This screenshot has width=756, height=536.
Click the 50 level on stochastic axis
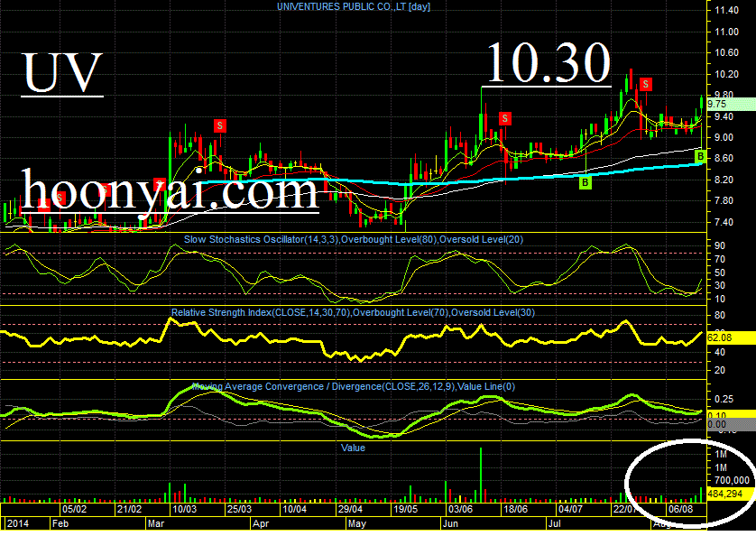(720, 273)
